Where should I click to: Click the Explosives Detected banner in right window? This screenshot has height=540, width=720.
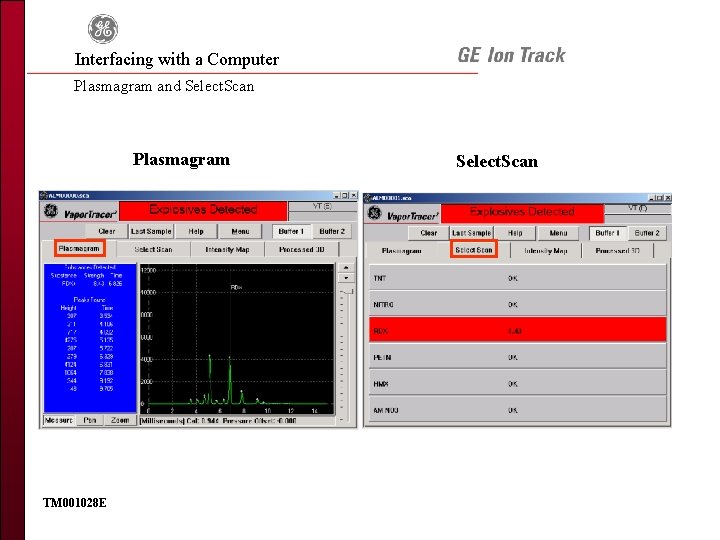coord(522,212)
